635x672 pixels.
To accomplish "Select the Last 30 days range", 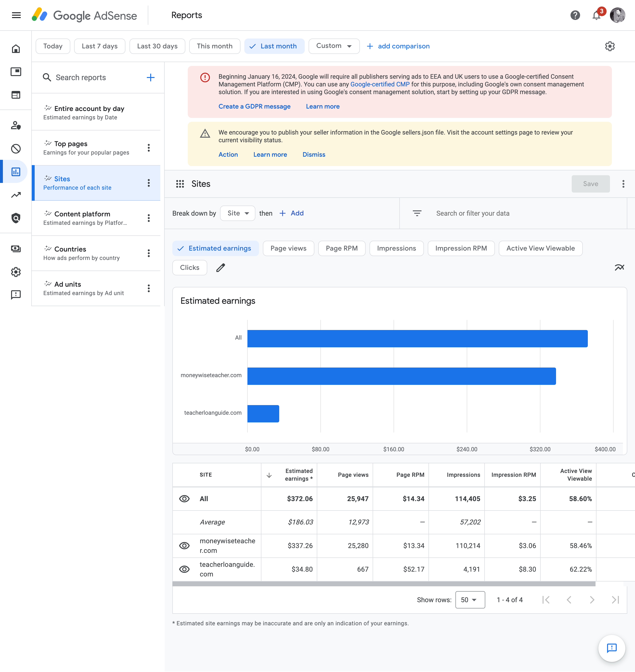I will 157,46.
